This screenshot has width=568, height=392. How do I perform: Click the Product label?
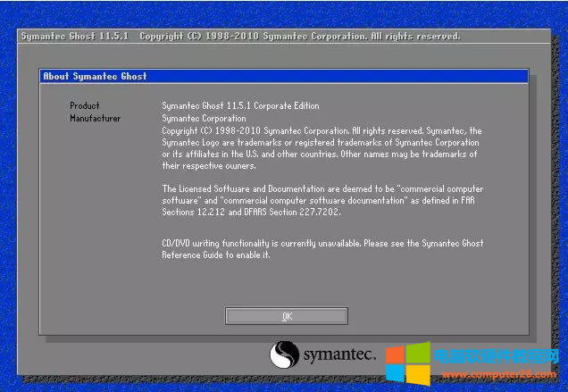(85, 105)
